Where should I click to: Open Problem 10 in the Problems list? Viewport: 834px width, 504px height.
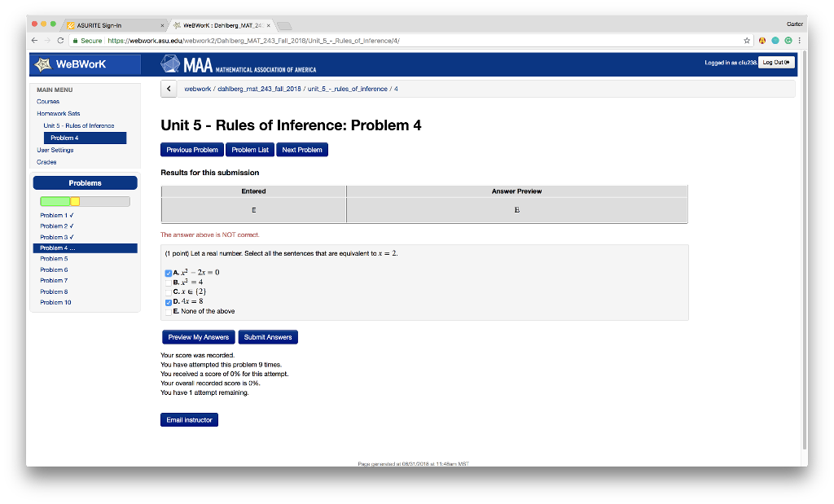click(55, 303)
